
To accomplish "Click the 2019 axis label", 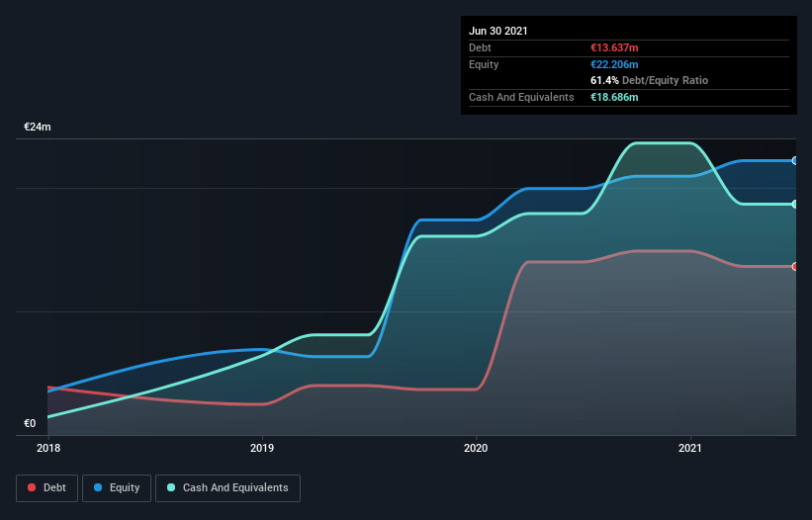I will click(262, 448).
